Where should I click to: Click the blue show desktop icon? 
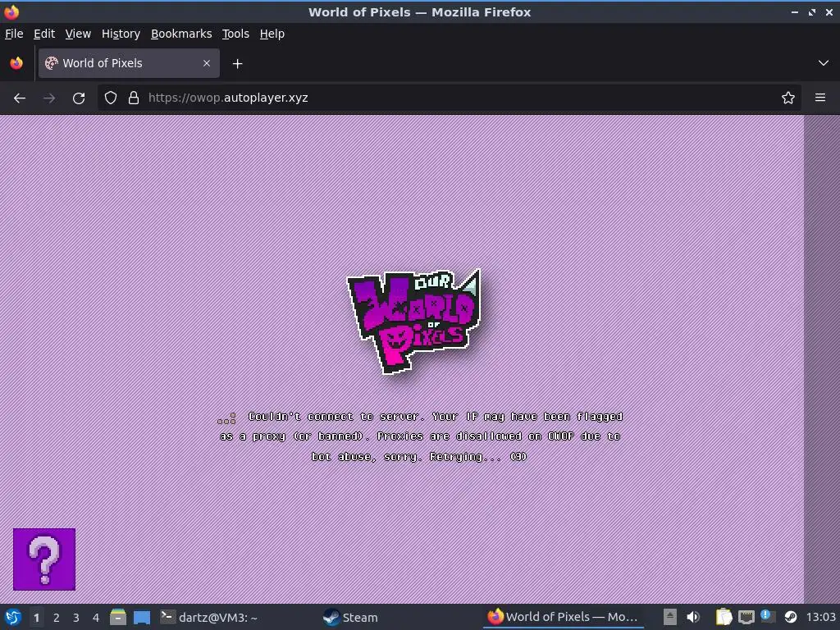[x=142, y=617]
